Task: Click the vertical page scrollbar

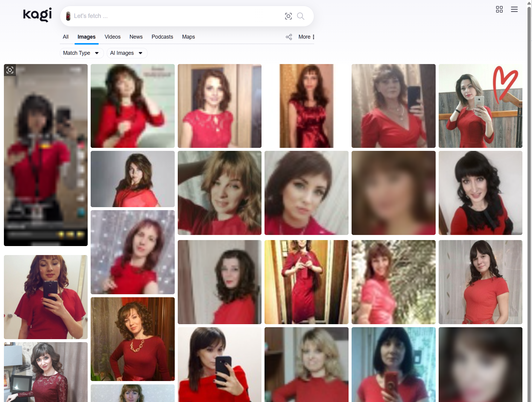Action: tap(529, 180)
